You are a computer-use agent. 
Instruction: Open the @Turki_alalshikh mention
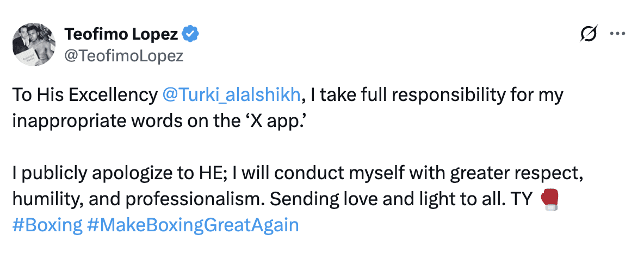click(x=231, y=95)
